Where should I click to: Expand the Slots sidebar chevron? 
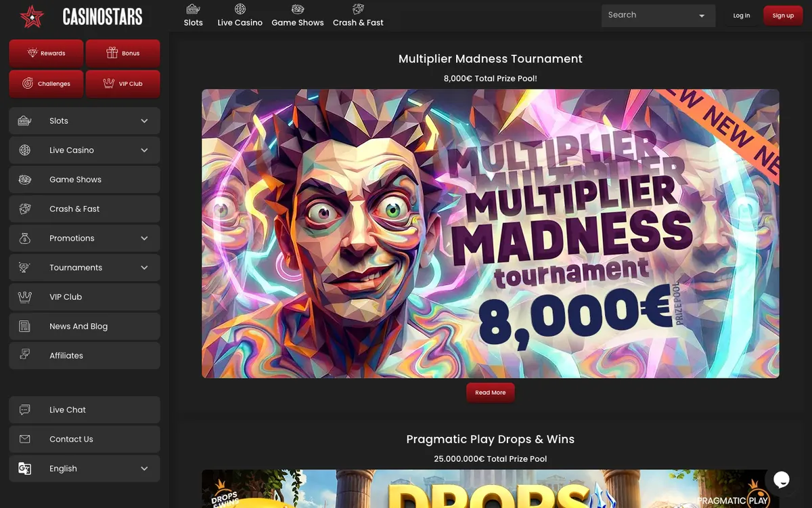pos(144,121)
